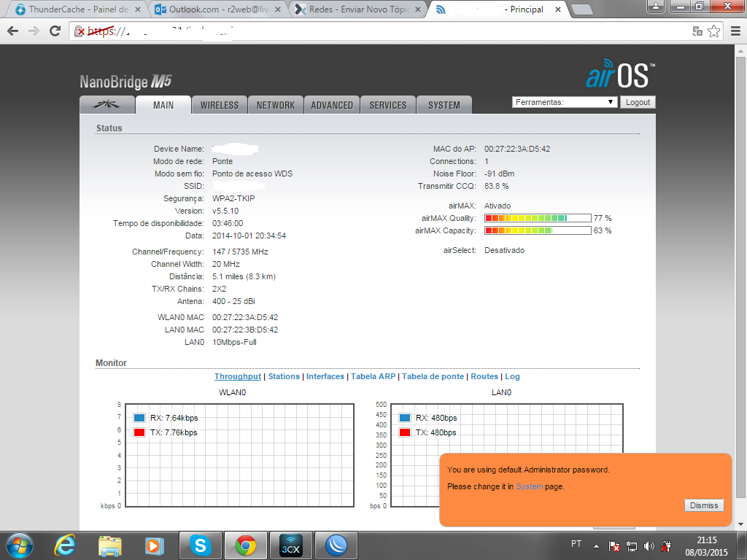
Task: Open media player taskbar icon
Action: pyautogui.click(x=155, y=545)
